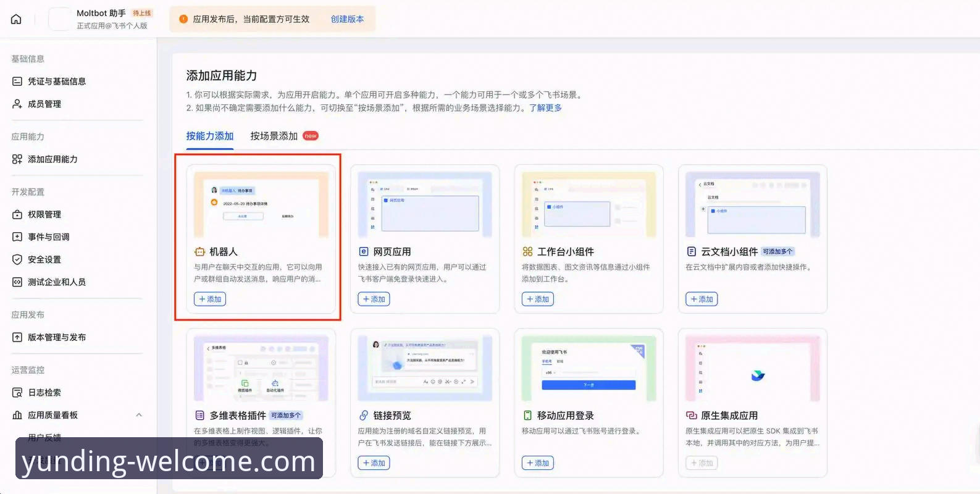This screenshot has height=494, width=980.
Task: Click the 工作台小组件 preview thumbnail
Action: (589, 205)
